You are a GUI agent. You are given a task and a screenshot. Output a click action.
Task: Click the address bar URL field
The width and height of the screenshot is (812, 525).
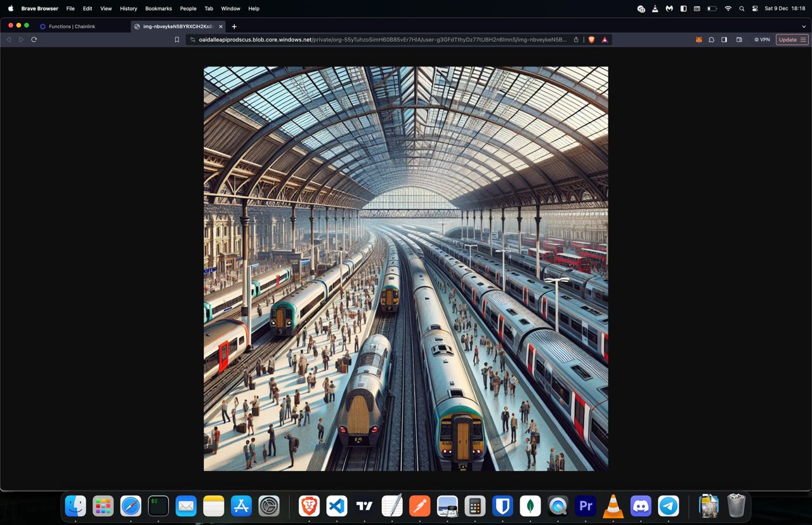(383, 39)
